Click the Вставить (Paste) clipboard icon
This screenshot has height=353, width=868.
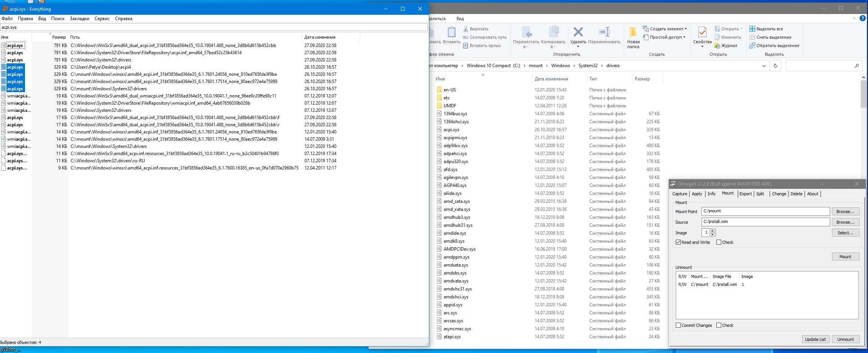pos(451,32)
